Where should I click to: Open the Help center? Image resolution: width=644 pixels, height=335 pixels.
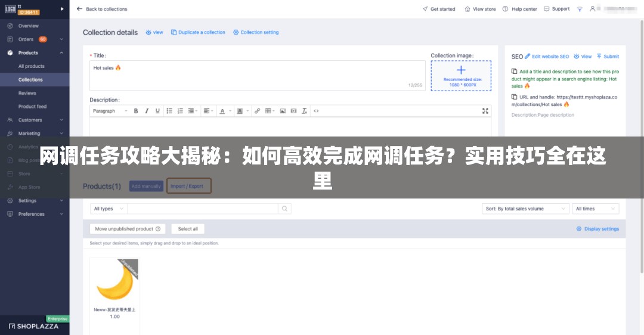pyautogui.click(x=519, y=9)
